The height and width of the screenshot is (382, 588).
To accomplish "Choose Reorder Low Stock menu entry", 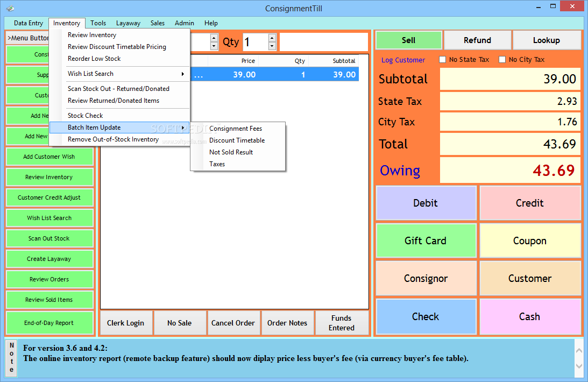I will 119,59.
